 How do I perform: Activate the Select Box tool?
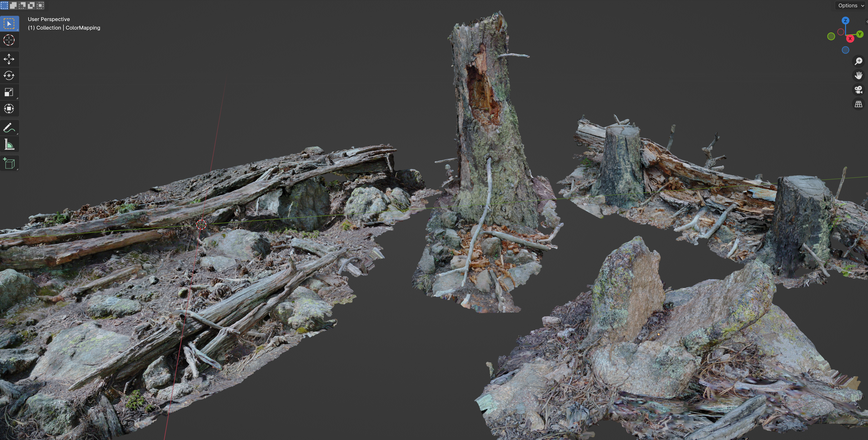click(9, 24)
